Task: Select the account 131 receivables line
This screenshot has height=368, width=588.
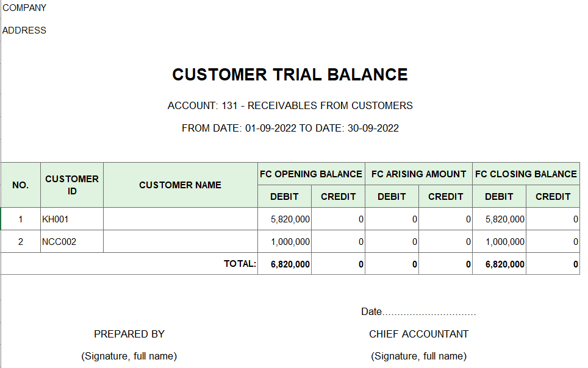Action: coord(290,105)
